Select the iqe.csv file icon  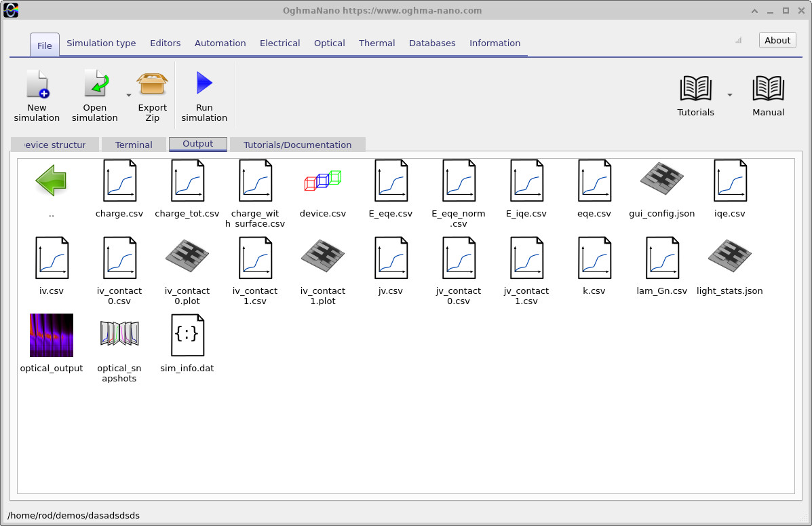[x=730, y=181]
